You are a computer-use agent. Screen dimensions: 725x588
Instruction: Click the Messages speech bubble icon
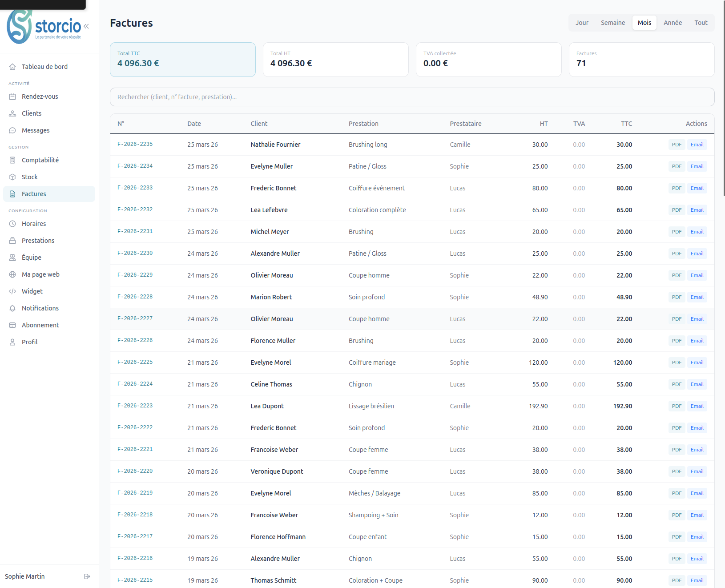point(12,130)
